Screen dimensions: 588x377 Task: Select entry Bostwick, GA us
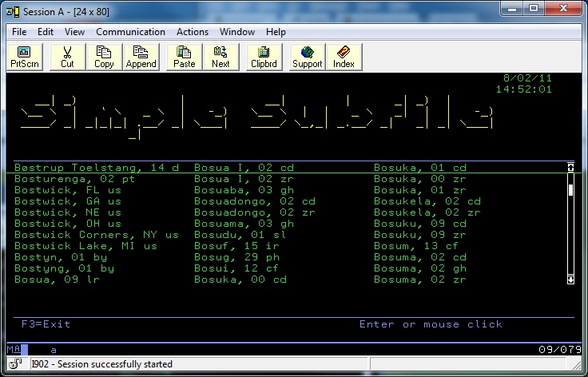68,201
